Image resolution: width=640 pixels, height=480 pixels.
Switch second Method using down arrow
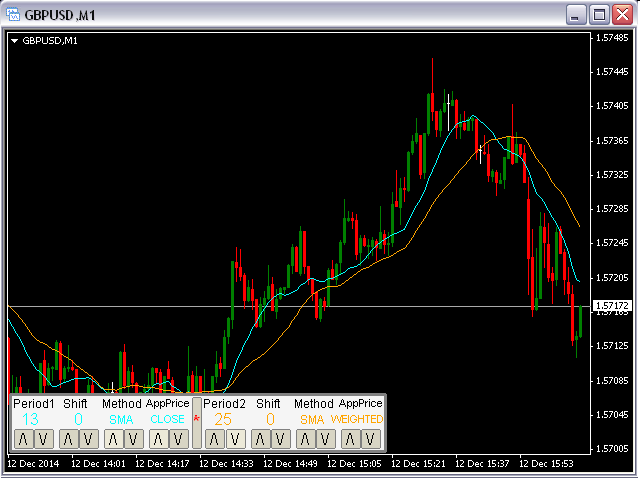(324, 438)
